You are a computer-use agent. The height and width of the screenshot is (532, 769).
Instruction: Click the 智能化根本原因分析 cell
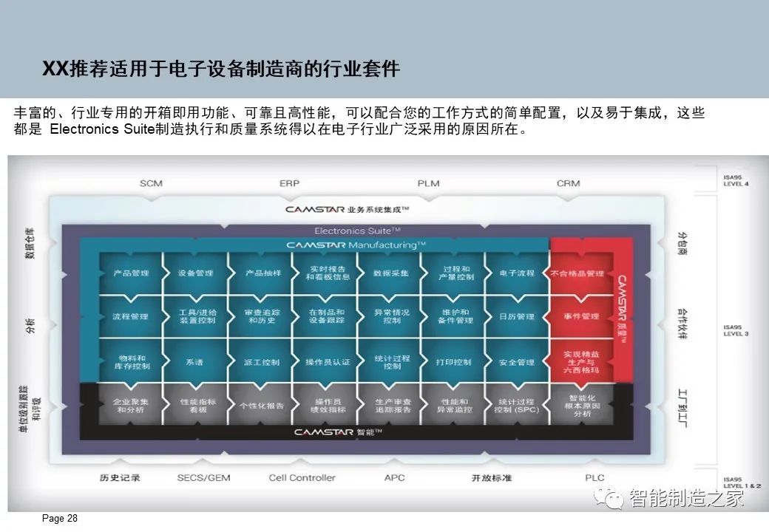click(581, 406)
